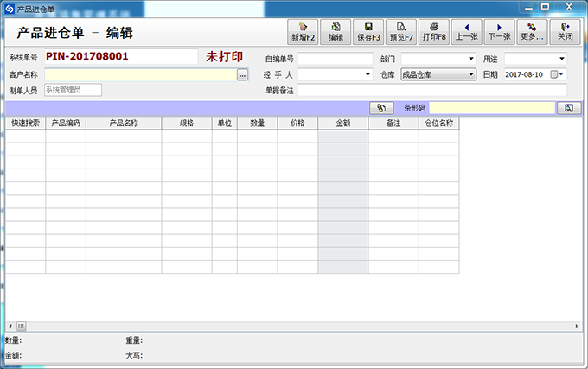Viewport: 588px width, 369px height.
Task: Click the icon button left of 条形码
Action: 381,108
